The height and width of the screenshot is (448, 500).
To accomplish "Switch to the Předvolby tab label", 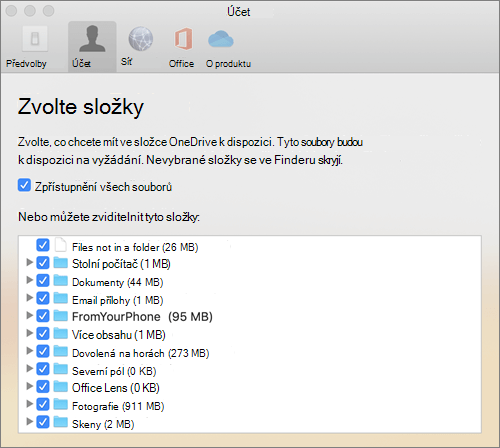I will pyautogui.click(x=26, y=63).
